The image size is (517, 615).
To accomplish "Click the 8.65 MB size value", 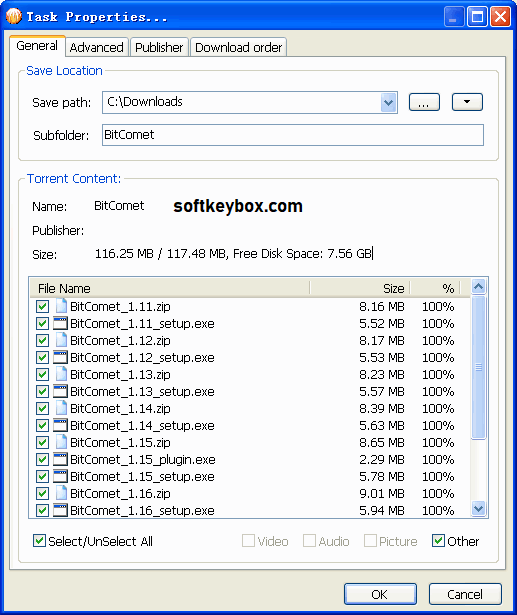I will [382, 442].
